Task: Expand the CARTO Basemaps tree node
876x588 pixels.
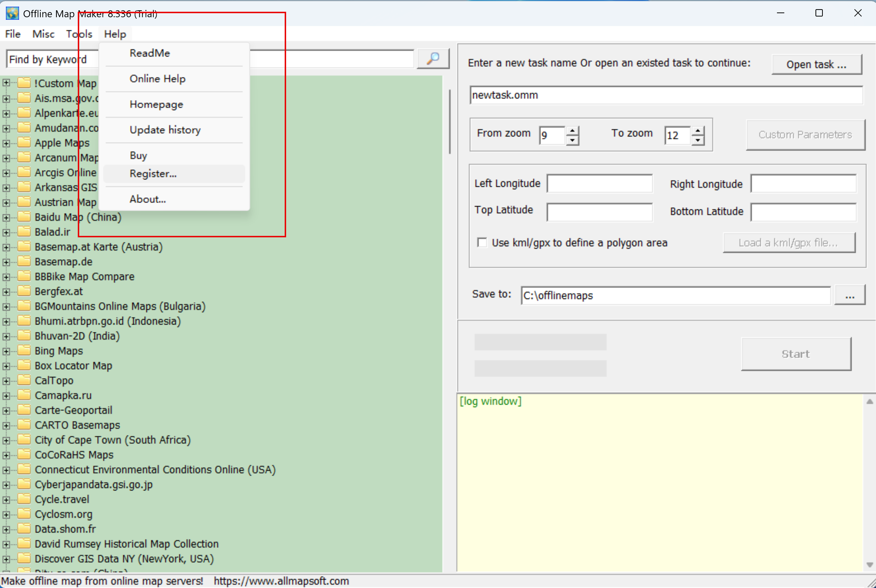Action: [x=6, y=425]
